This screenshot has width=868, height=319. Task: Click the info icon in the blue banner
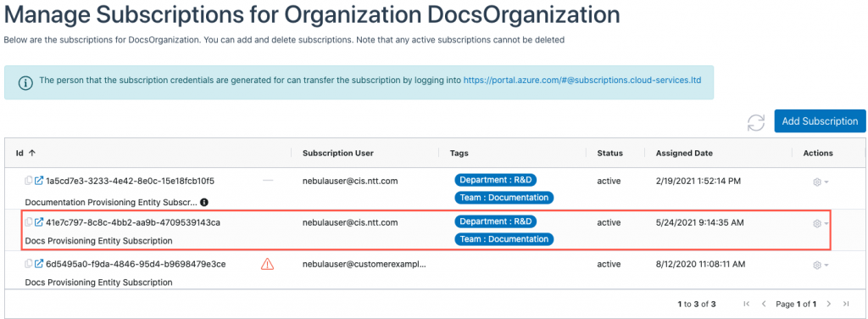click(25, 83)
